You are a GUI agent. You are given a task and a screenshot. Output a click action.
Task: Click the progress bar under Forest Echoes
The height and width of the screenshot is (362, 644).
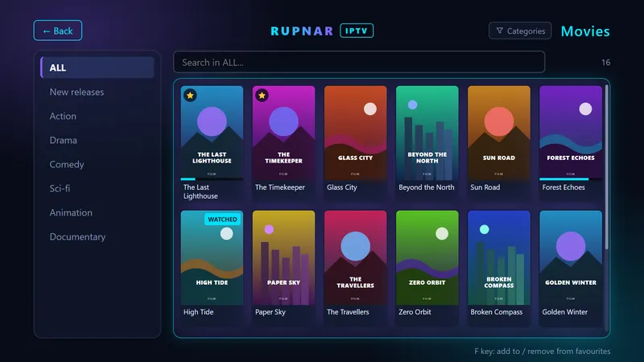point(571,179)
